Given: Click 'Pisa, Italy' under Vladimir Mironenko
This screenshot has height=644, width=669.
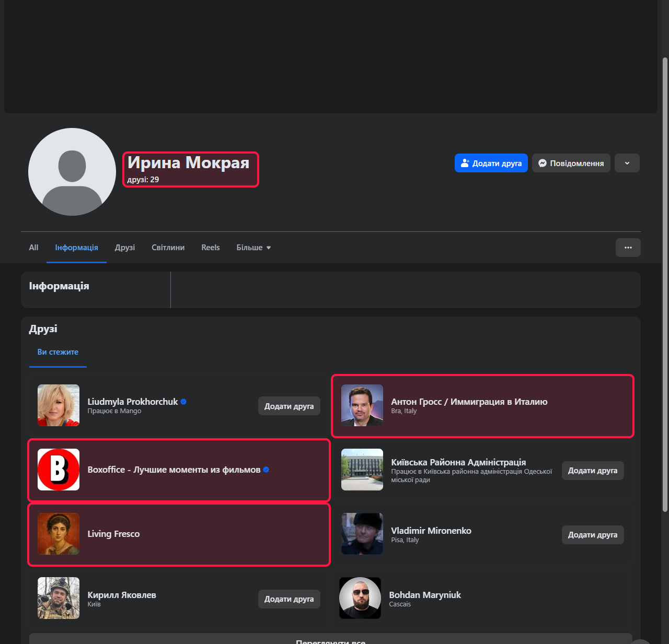Looking at the screenshot, I should click(x=405, y=540).
